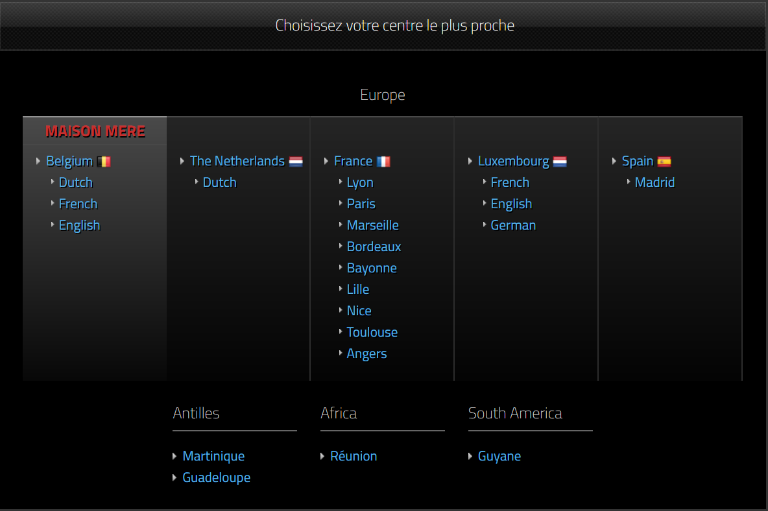Open the Madrid center link
The image size is (768, 511).
pyautogui.click(x=654, y=182)
